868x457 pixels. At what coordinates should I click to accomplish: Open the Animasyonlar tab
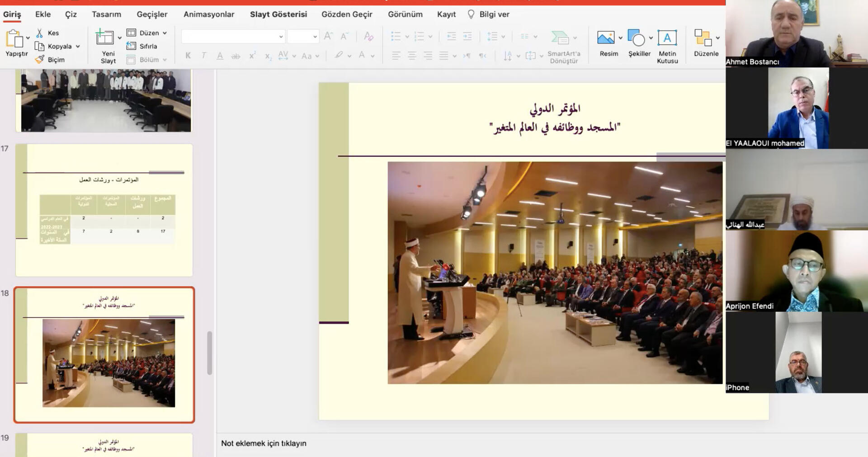(x=209, y=14)
